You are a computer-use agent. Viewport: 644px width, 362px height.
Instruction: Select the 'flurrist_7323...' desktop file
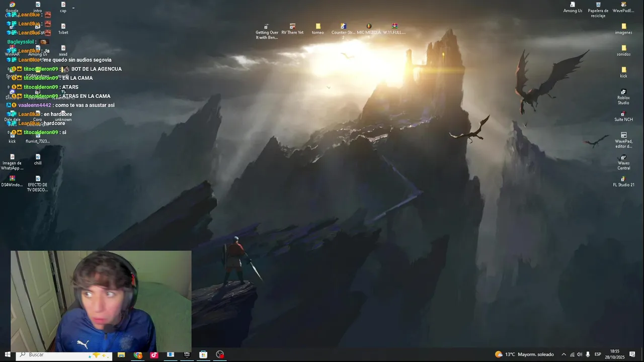(x=38, y=138)
